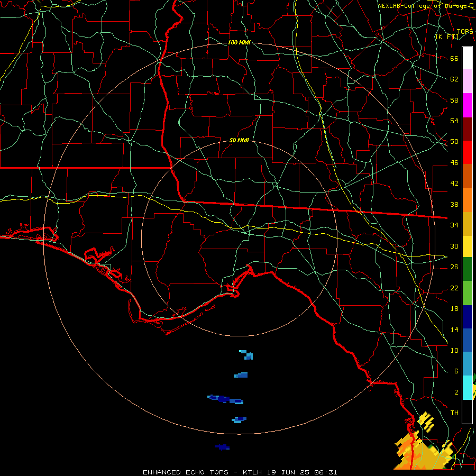Pick the bright yellow legend swatch
Screen dimensions: 476x476
tap(467, 246)
